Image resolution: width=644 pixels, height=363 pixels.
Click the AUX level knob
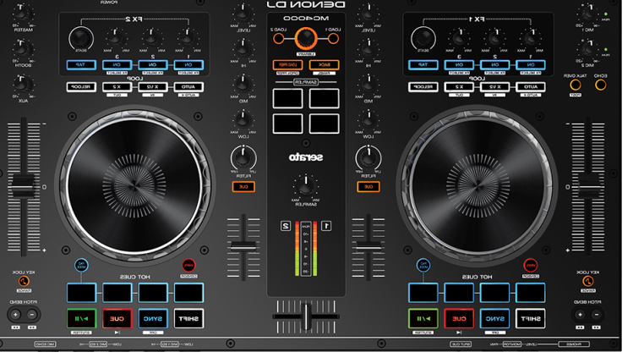[x=23, y=85]
